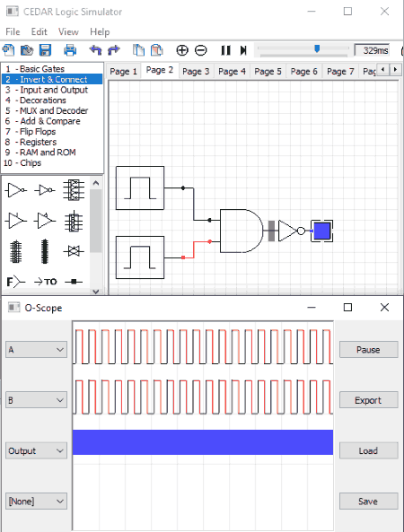
Task: Click the Redo arrow icon
Action: pos(114,50)
